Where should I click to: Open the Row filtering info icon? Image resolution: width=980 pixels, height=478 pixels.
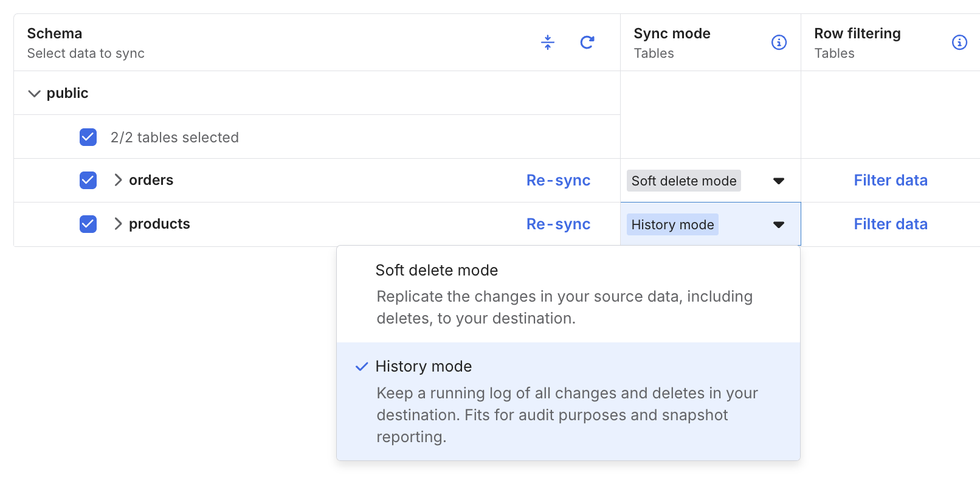pyautogui.click(x=959, y=42)
